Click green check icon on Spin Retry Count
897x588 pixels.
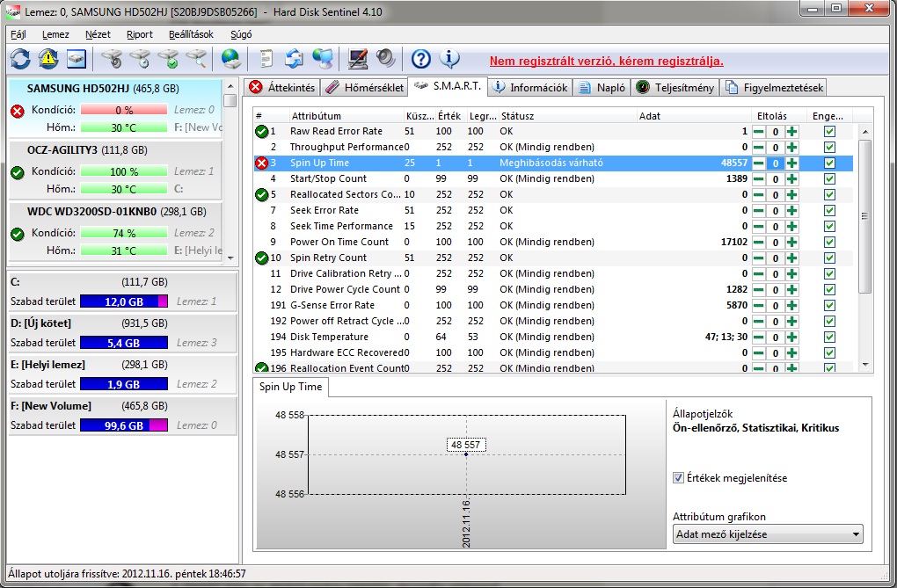point(261,258)
